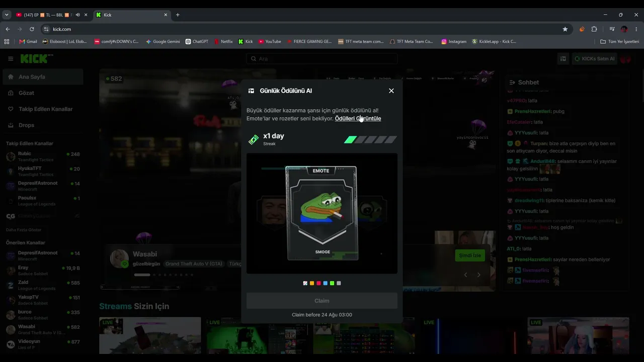Open the ChatGPT bookmark
Viewport: 644px width, 362px height.
tap(197, 42)
